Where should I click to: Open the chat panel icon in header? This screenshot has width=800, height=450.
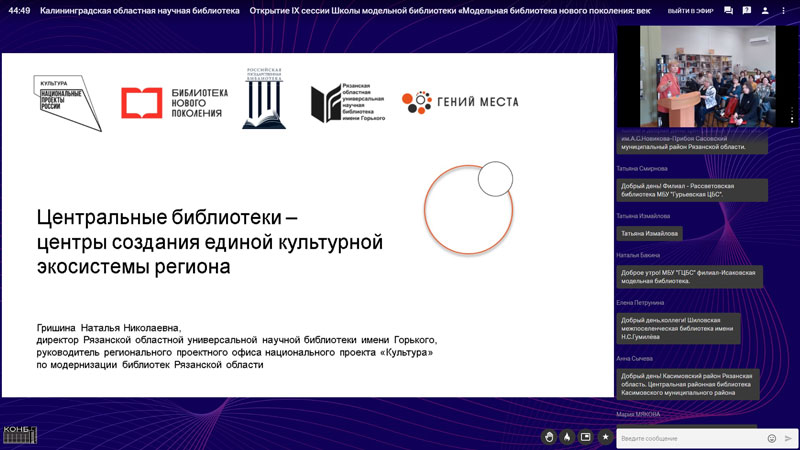click(x=728, y=10)
